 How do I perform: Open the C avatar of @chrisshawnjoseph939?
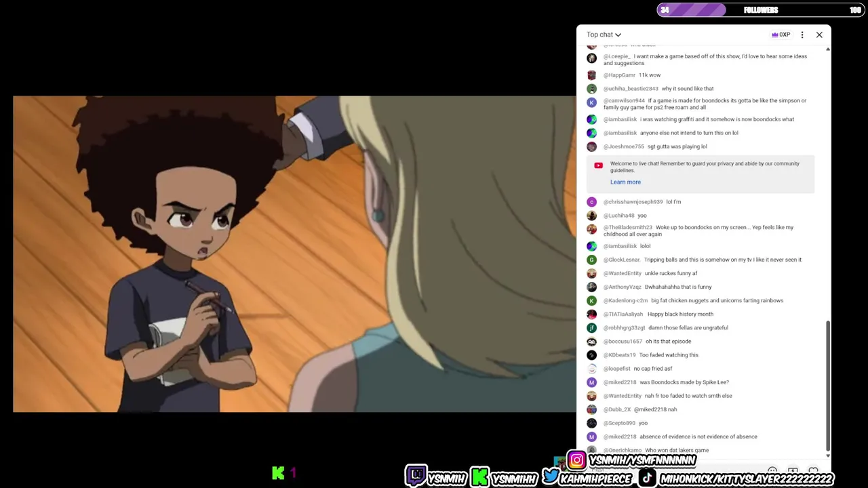coord(591,202)
